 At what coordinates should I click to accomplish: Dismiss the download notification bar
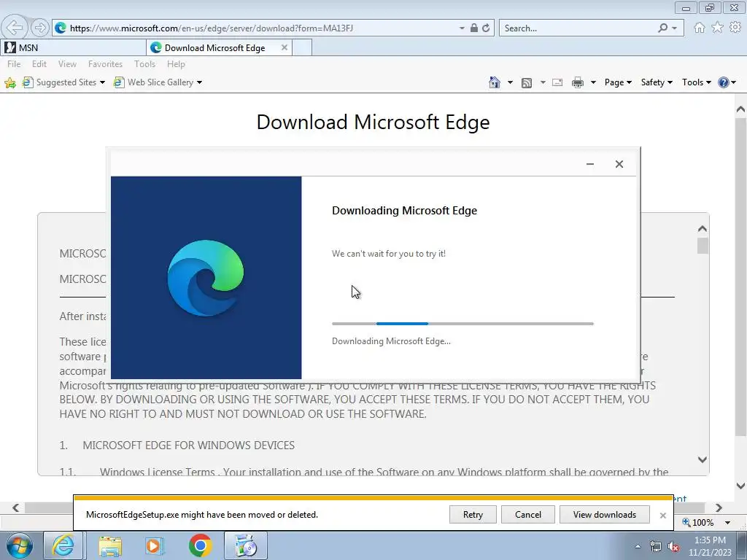click(662, 516)
